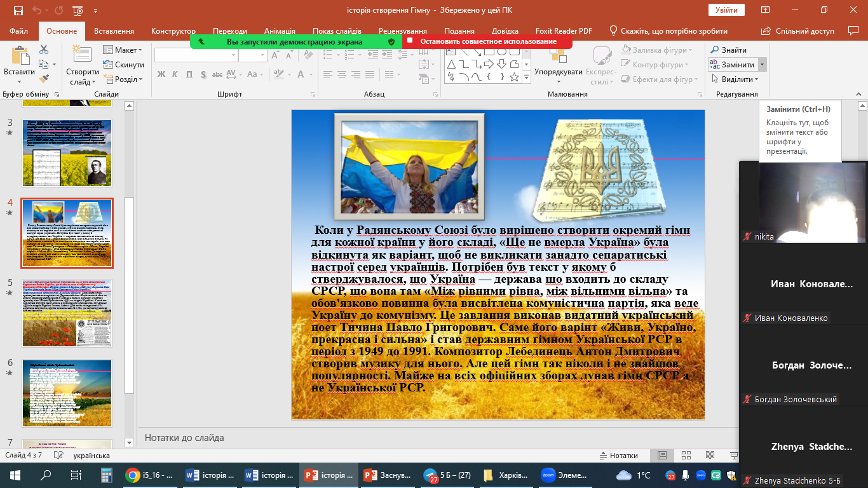The image size is (868, 488).
Task: Click the Undo arrow in title bar
Action: click(x=37, y=10)
